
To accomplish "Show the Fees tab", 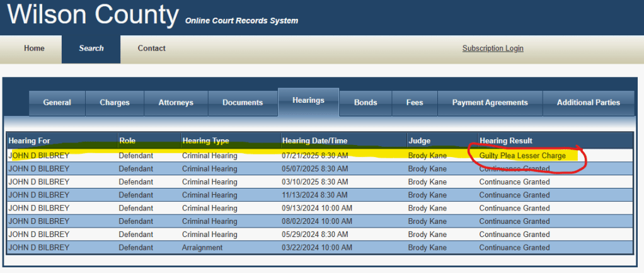I will 415,103.
